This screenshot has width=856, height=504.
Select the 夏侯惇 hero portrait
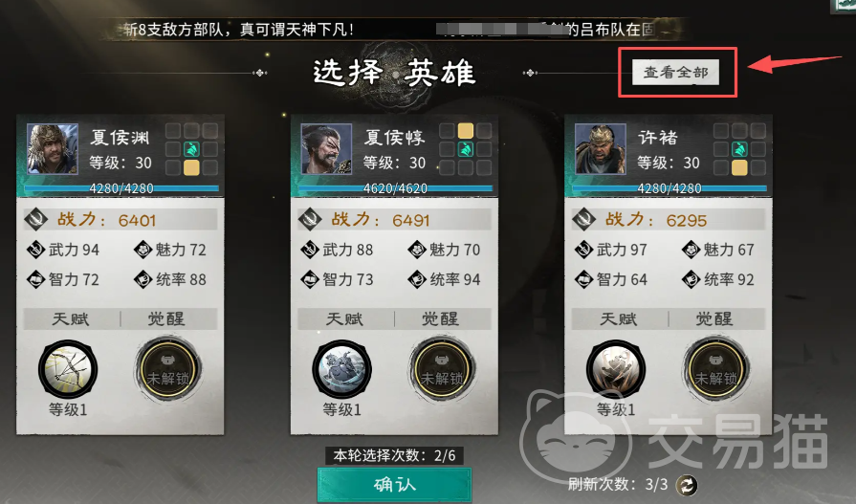tap(326, 149)
